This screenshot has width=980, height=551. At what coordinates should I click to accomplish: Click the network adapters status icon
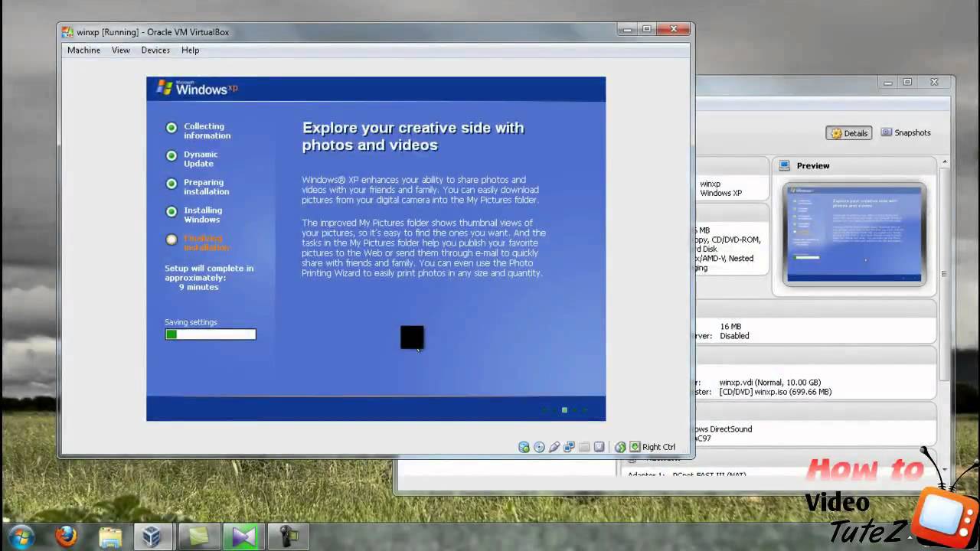(569, 447)
